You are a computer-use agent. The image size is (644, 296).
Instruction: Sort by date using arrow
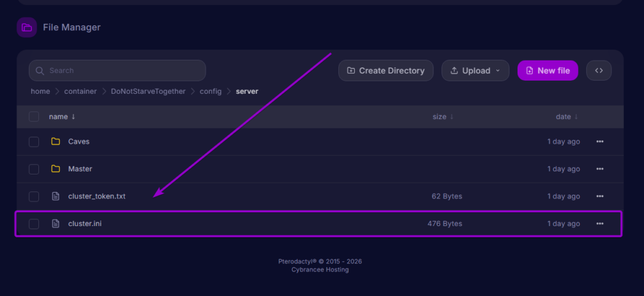click(x=576, y=117)
